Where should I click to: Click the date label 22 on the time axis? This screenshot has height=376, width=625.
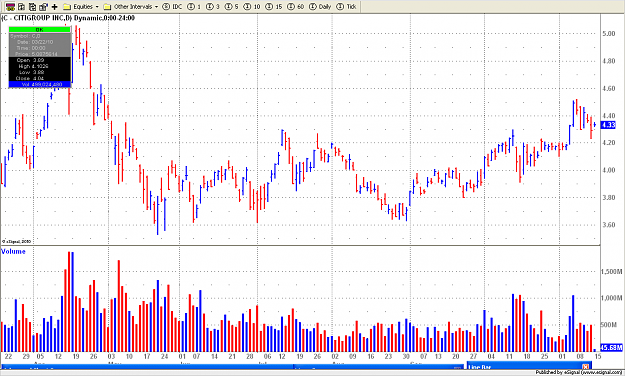8,356
